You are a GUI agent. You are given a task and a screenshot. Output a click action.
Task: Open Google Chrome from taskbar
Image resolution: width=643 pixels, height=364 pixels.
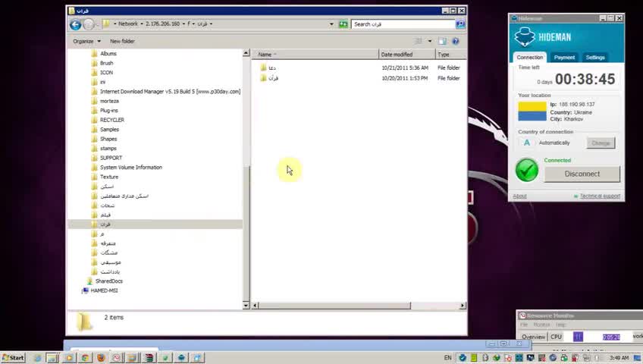click(x=85, y=358)
